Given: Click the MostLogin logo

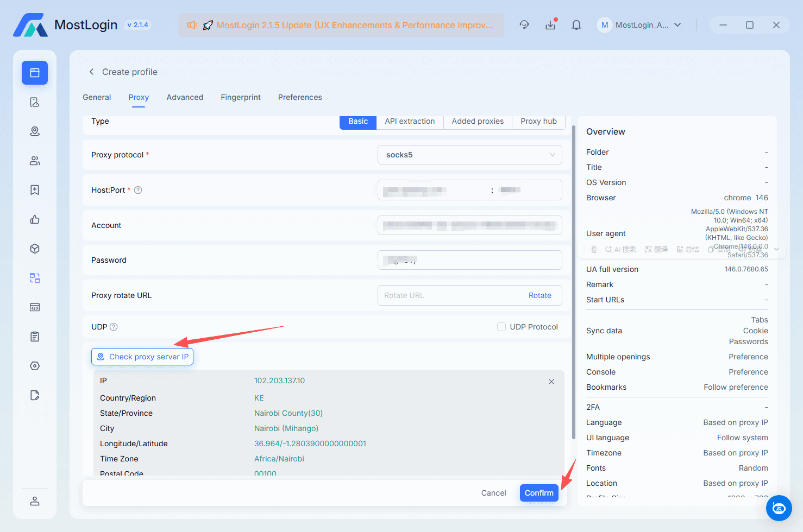Looking at the screenshot, I should coord(30,25).
